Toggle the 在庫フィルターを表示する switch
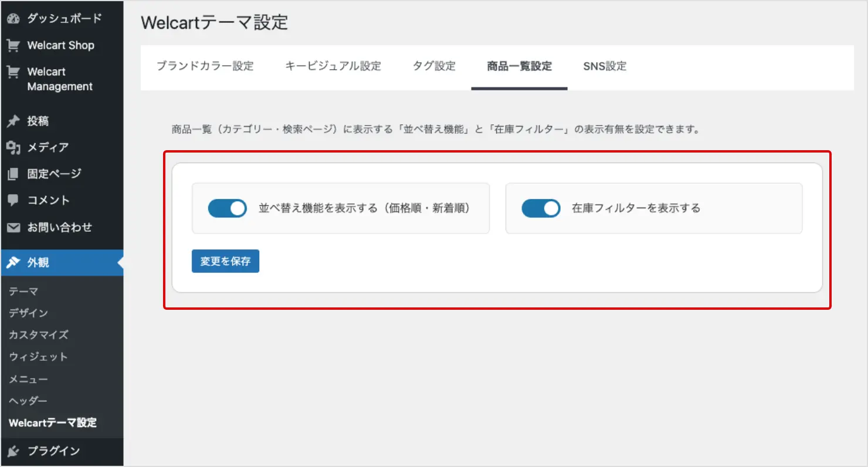868x467 pixels. pyautogui.click(x=541, y=208)
